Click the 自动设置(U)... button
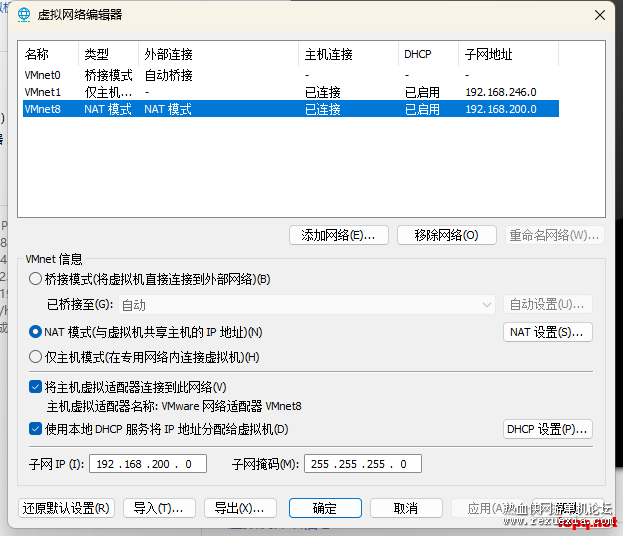 [x=548, y=304]
